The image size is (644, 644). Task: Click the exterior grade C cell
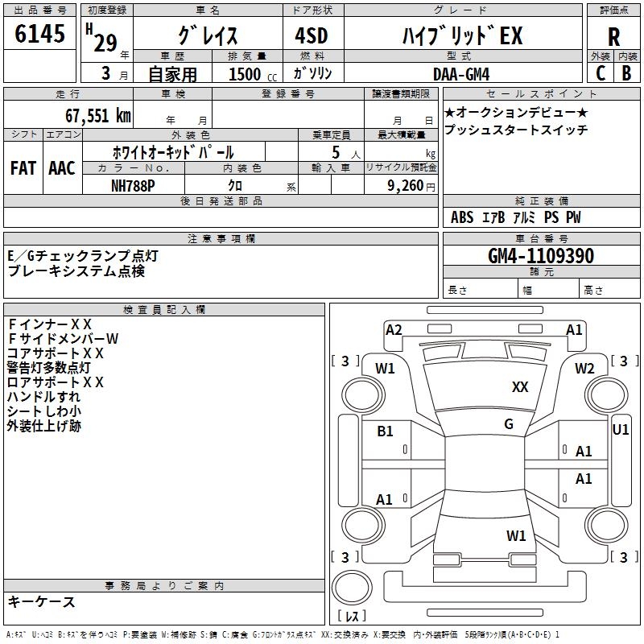pyautogui.click(x=600, y=72)
